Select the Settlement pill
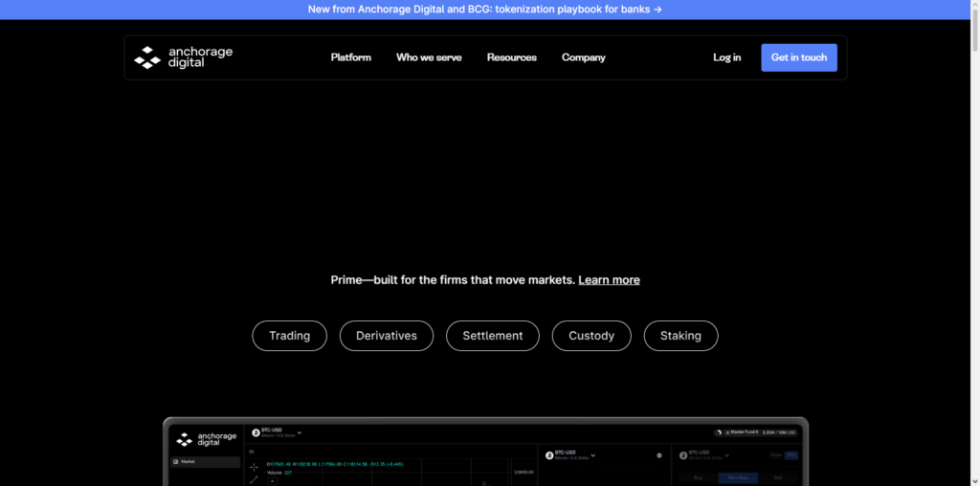The width and height of the screenshot is (980, 486). (x=493, y=336)
